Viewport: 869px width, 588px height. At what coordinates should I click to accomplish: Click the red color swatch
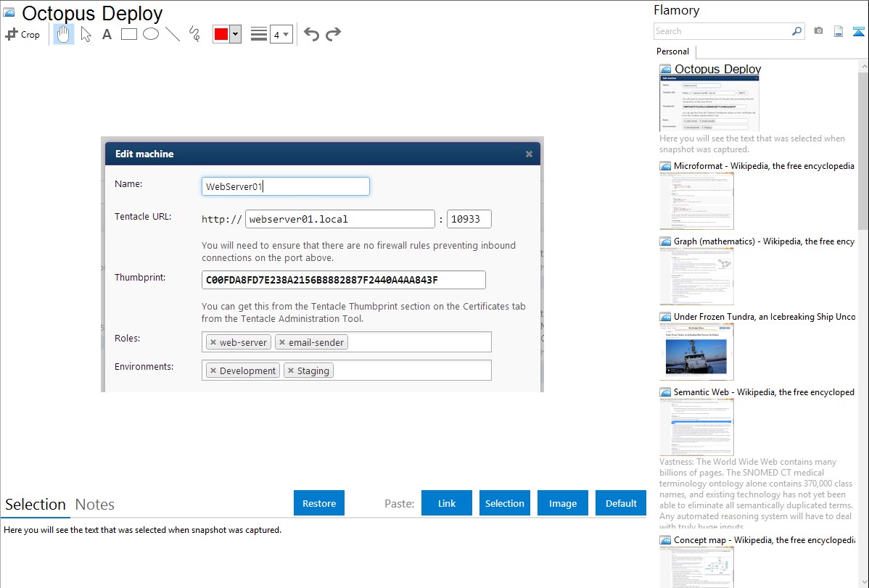click(221, 34)
